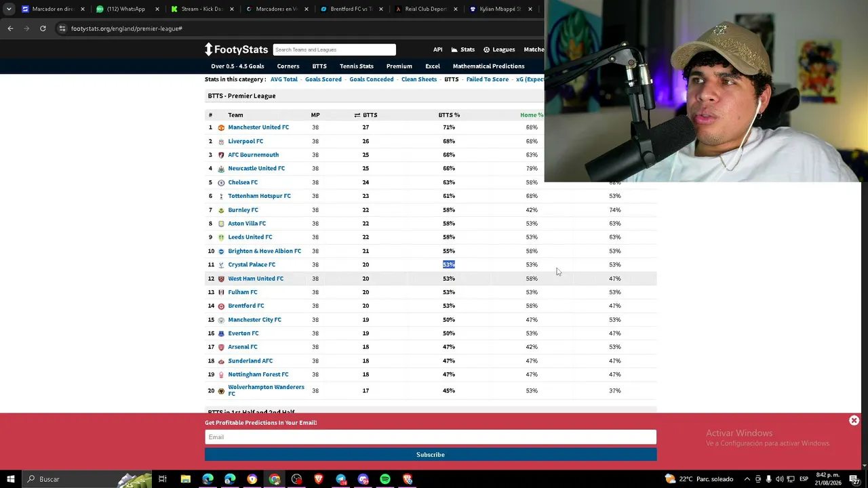Close the WhatsApp browser tab
The width and height of the screenshot is (868, 488).
157,9
